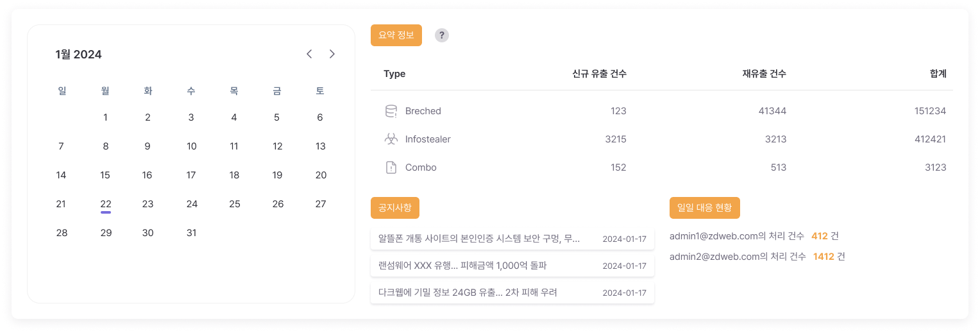Click the 신규 유출 건수 column header

point(599,74)
